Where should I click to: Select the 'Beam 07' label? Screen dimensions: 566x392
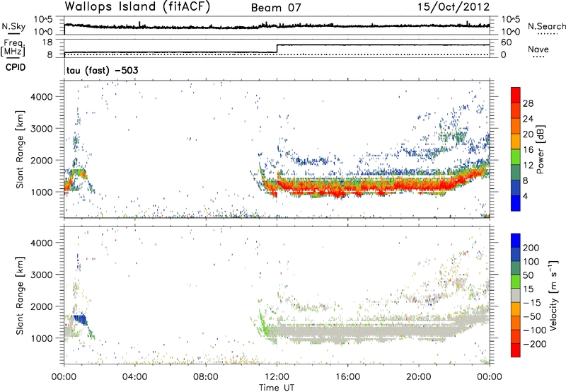pyautogui.click(x=276, y=8)
